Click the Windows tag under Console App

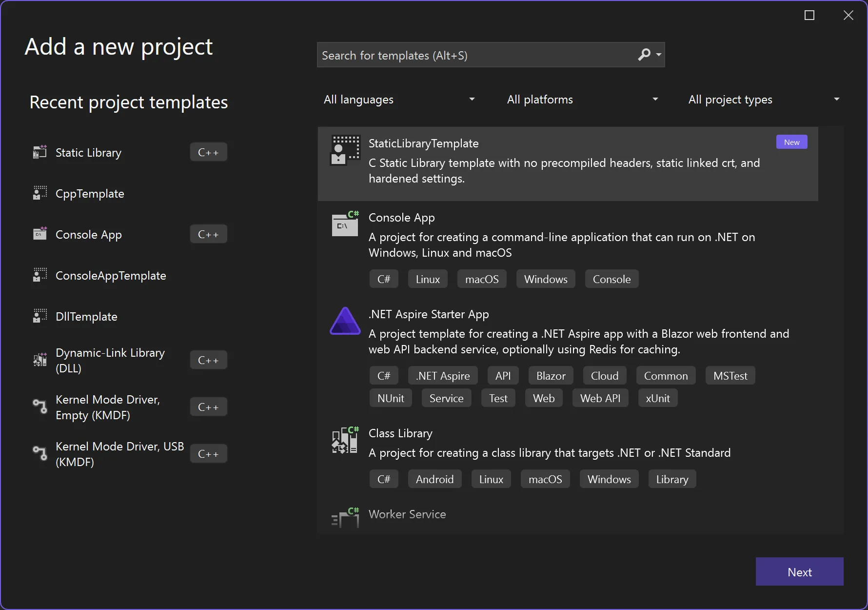click(x=546, y=279)
